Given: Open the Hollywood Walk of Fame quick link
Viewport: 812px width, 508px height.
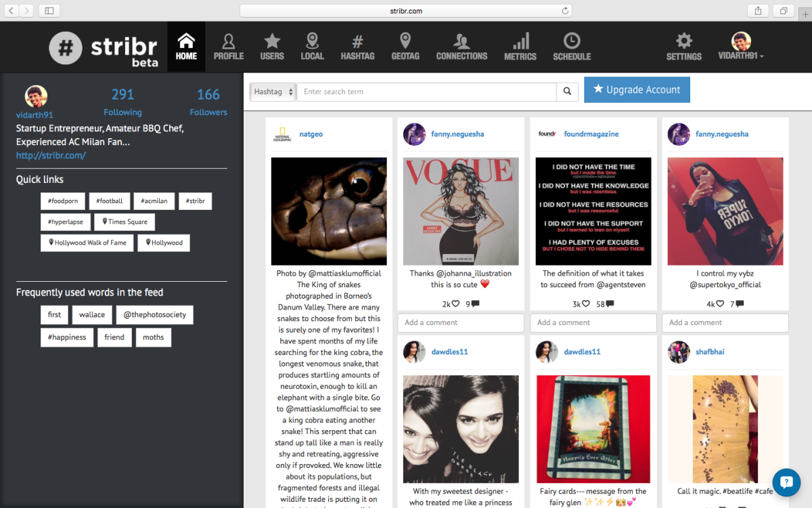Looking at the screenshot, I should coord(87,242).
